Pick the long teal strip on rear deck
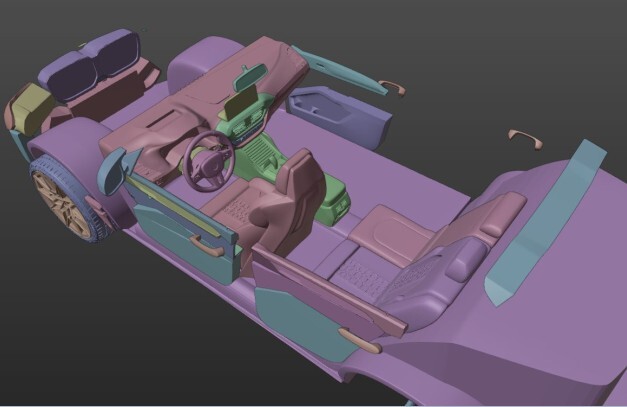Viewport: 627px width, 407px height. (545, 222)
